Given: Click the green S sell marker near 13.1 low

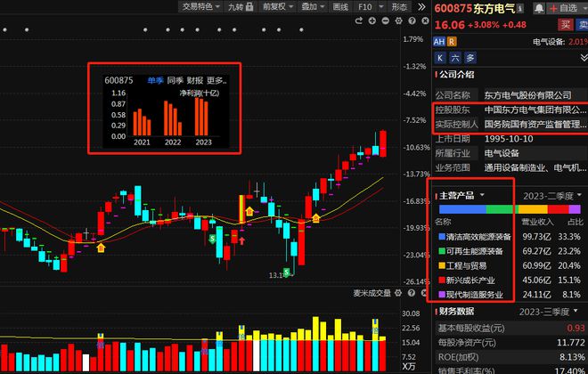Looking at the screenshot, I should click(x=287, y=272).
